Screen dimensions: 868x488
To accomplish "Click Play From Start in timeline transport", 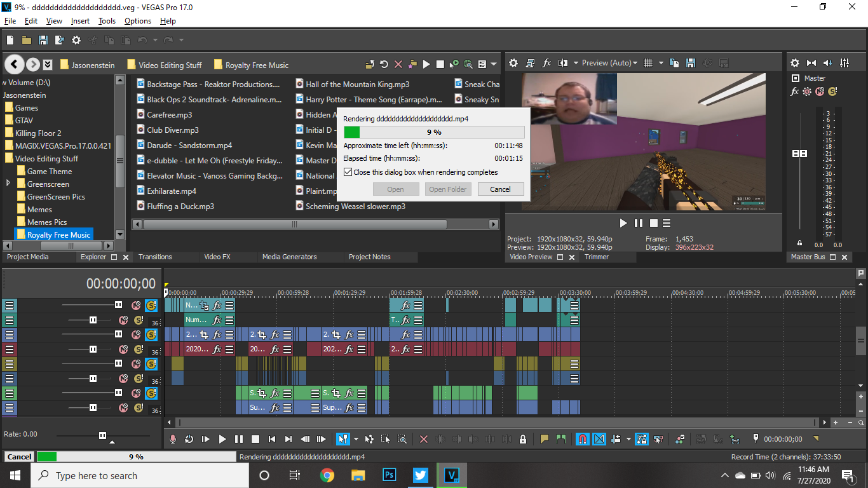I will (205, 439).
